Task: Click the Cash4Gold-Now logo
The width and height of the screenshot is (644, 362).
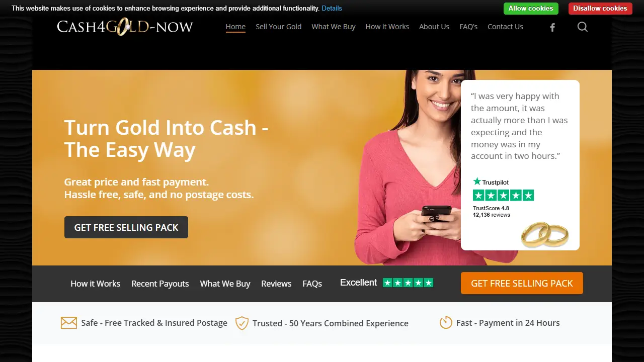Action: coord(125,27)
